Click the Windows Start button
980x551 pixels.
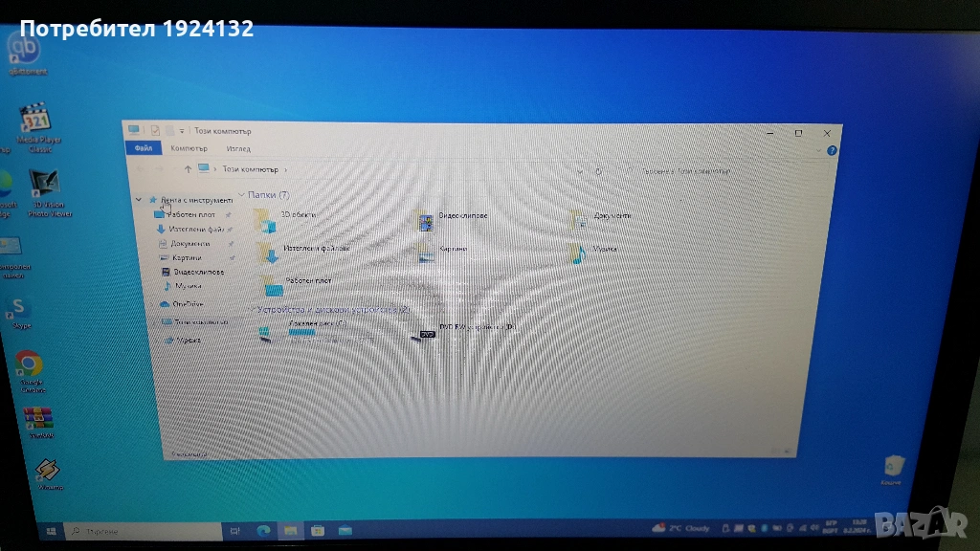tap(52, 531)
